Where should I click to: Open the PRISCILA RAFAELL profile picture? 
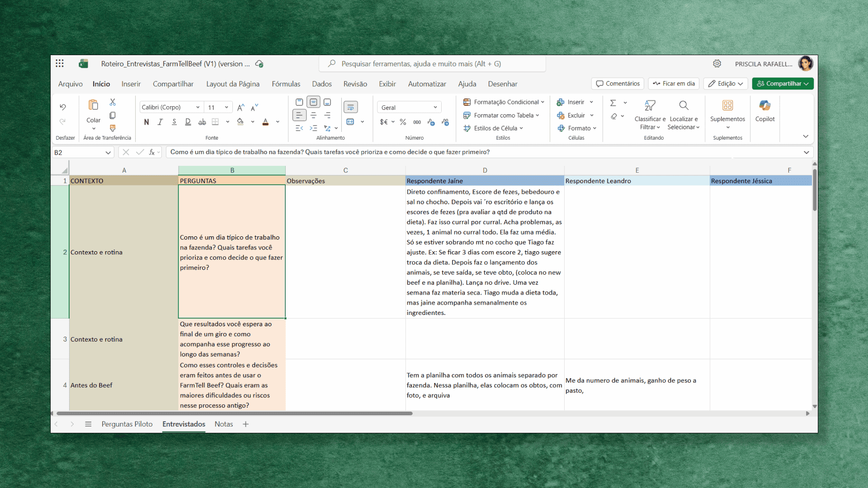(805, 64)
